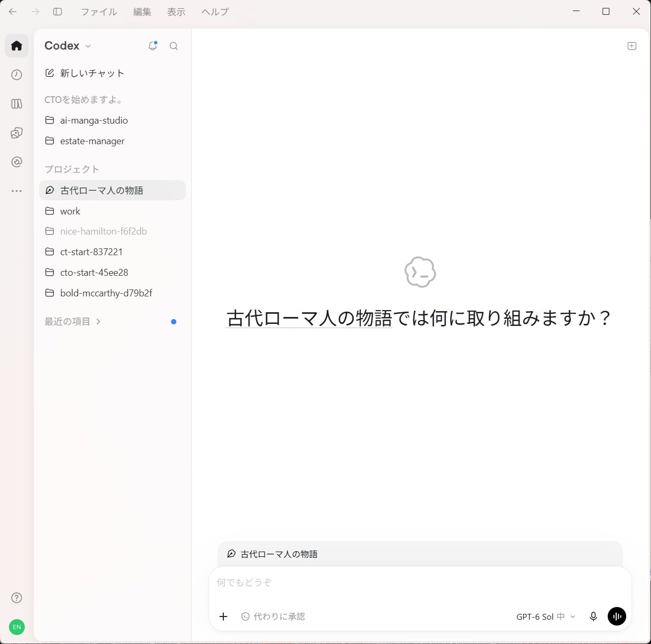Viewport: 651px width, 644px height.
Task: Toggle the sidebar panel icon
Action: 58,12
